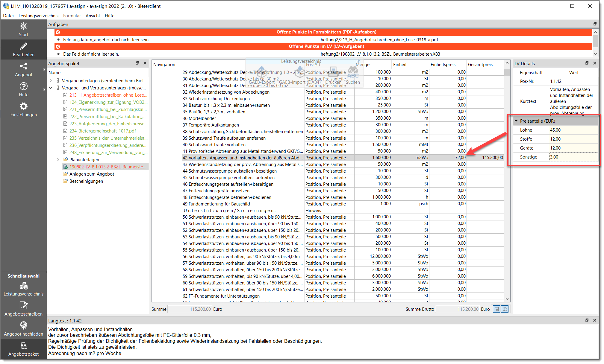Open the Angebot share menu
The image size is (604, 364).
pyautogui.click(x=23, y=69)
